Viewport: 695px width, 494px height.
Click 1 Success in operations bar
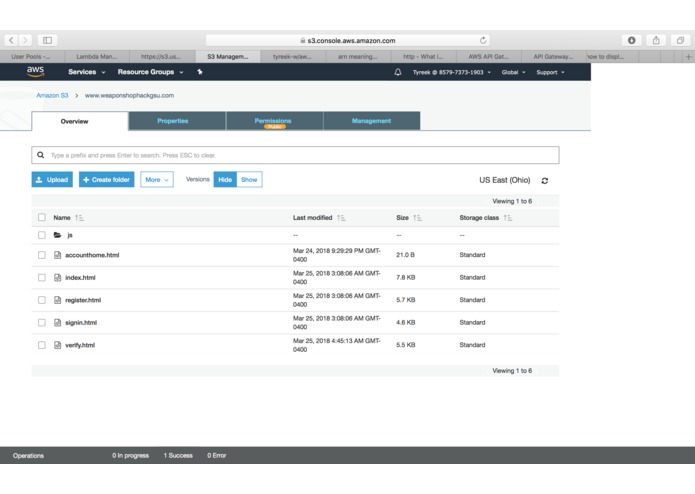click(x=178, y=455)
